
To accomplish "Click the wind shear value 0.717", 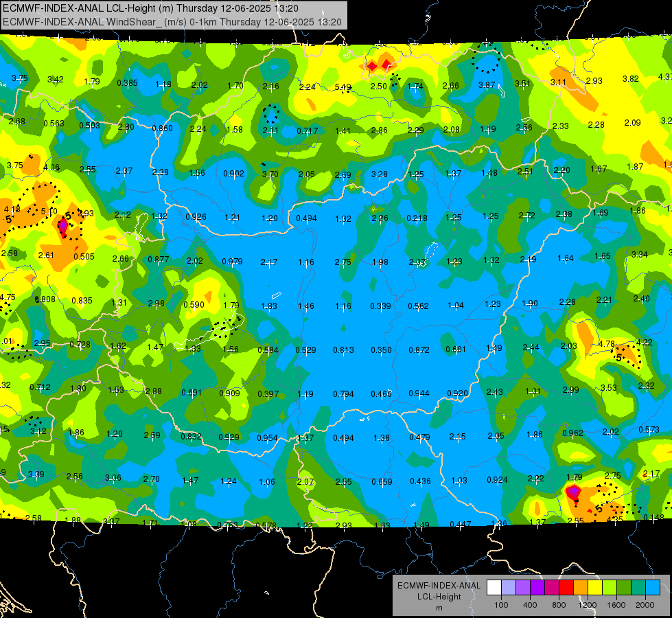I will tap(308, 130).
